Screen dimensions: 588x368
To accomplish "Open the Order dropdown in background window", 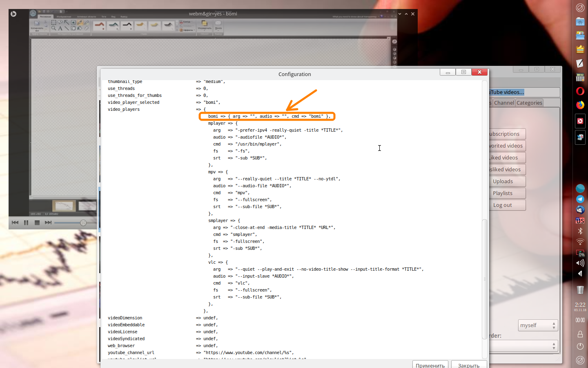I will point(523,346).
